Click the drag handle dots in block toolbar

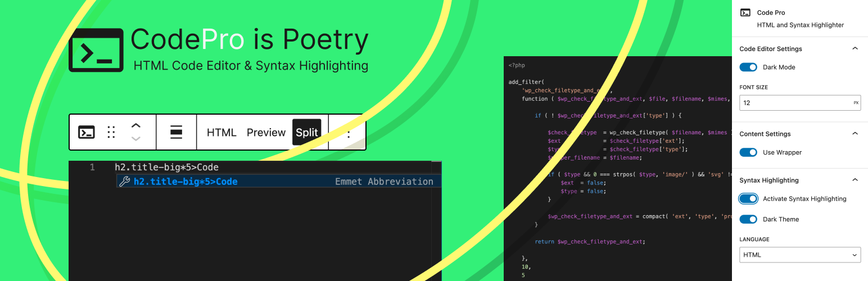111,133
